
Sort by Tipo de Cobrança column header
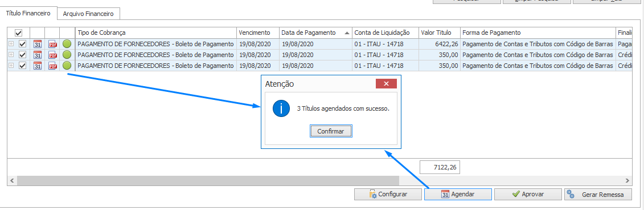(x=155, y=33)
